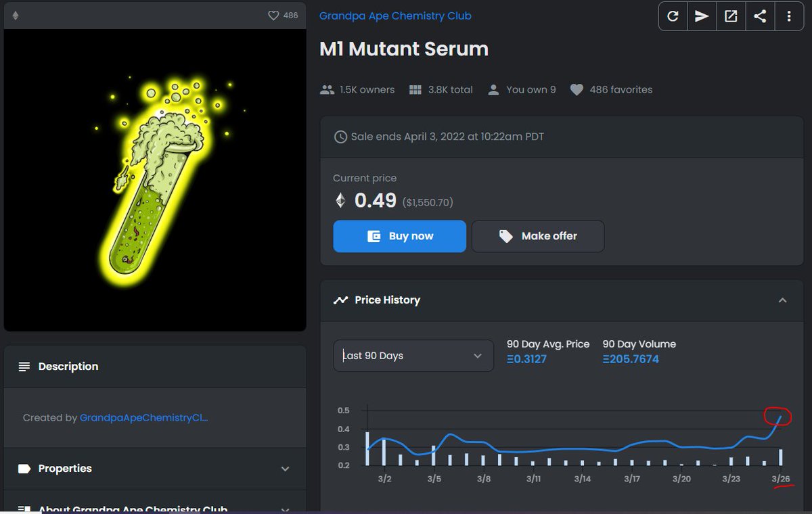Click the ETH icon beside 0.49 price
This screenshot has height=514, width=812.
coord(340,200)
